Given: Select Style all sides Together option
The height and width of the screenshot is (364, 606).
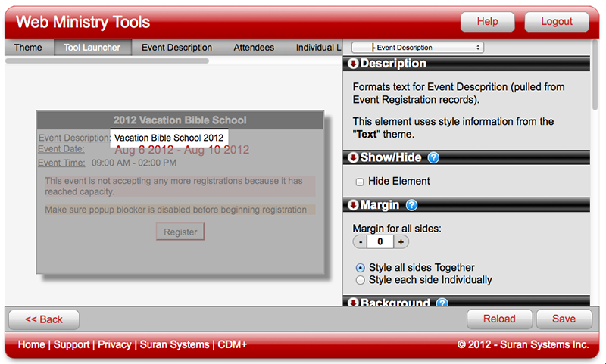Looking at the screenshot, I should [x=360, y=268].
